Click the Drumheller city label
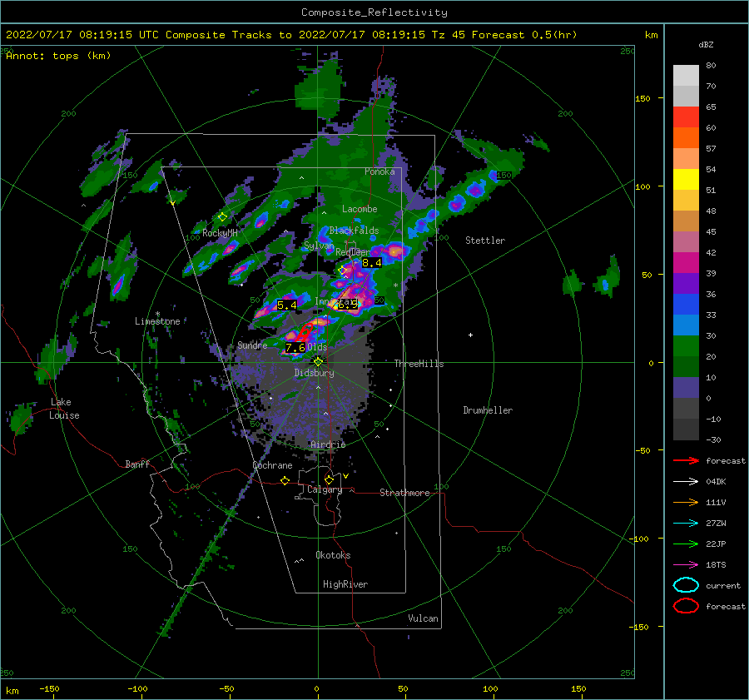 [488, 410]
